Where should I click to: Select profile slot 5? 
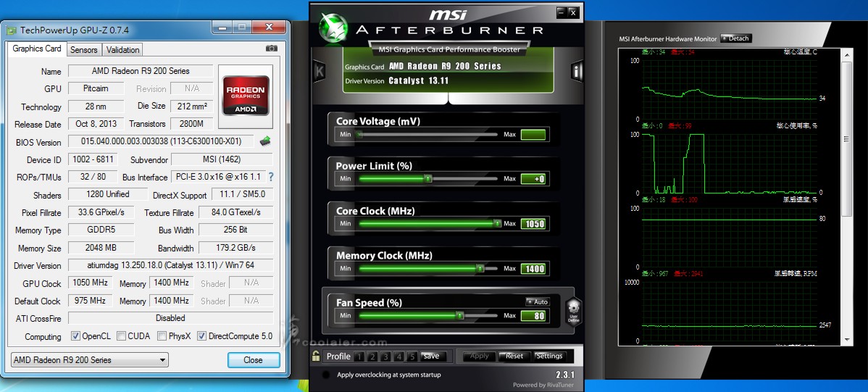[412, 356]
